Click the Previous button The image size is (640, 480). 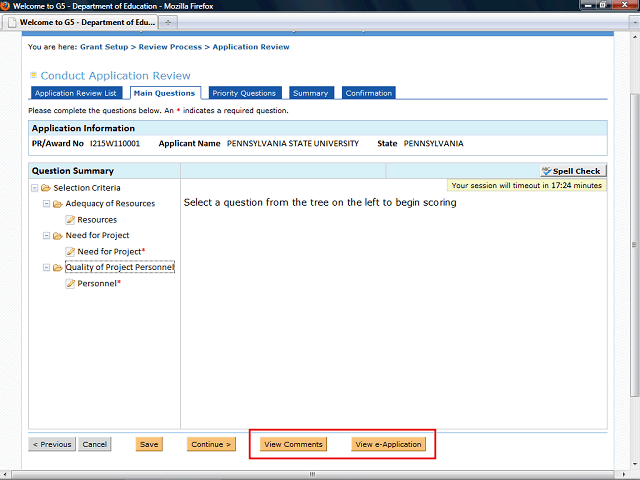click(x=52, y=444)
